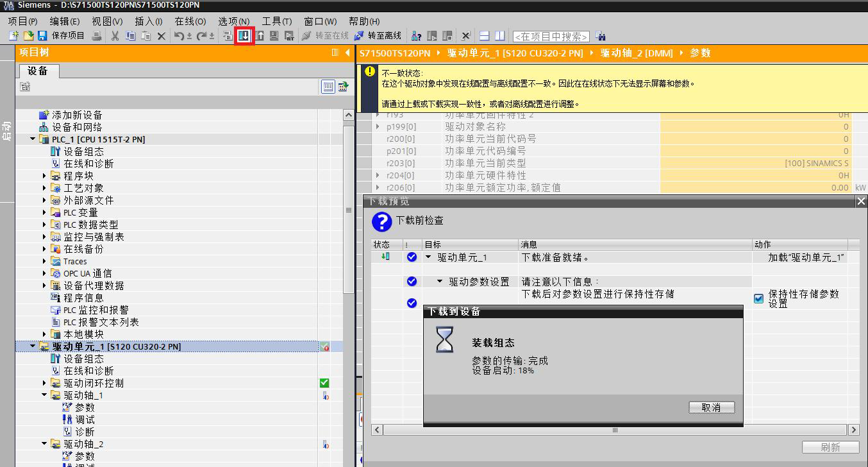Viewport: 868px width, 467px height.
Task: Expand the 监控与强制表 tree node
Action: click(44, 237)
